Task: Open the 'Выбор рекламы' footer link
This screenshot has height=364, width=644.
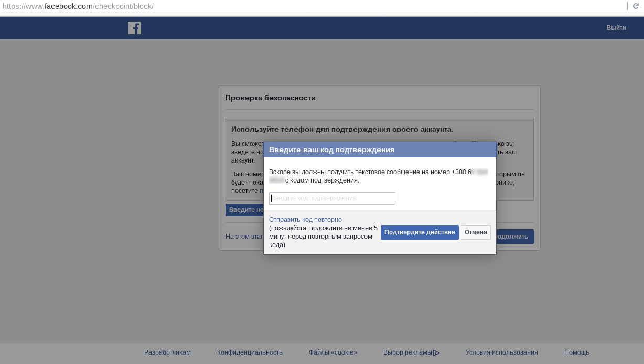Action: coord(407,352)
